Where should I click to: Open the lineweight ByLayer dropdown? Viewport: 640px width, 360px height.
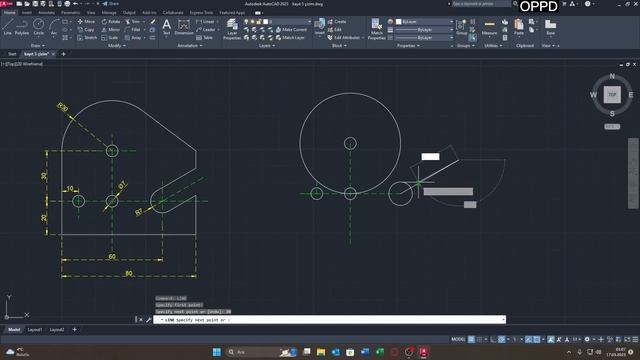pyautogui.click(x=424, y=30)
